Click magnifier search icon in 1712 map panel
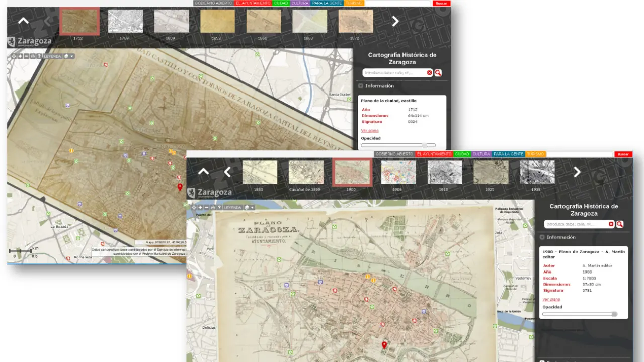The width and height of the screenshot is (644, 362). click(x=438, y=73)
